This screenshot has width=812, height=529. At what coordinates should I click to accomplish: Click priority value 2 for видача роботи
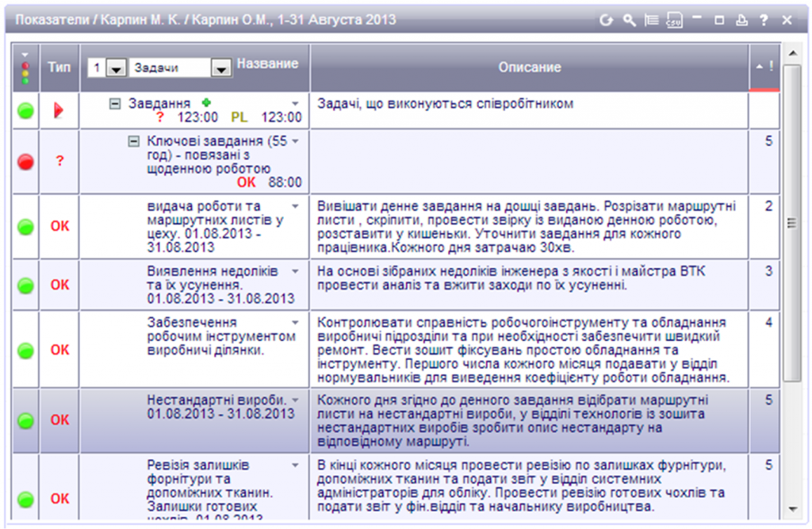point(768,206)
